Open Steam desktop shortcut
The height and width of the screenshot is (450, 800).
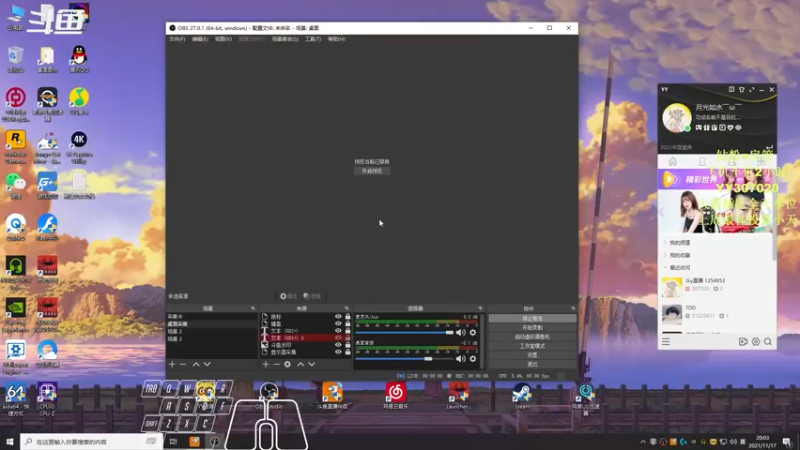[x=522, y=396]
